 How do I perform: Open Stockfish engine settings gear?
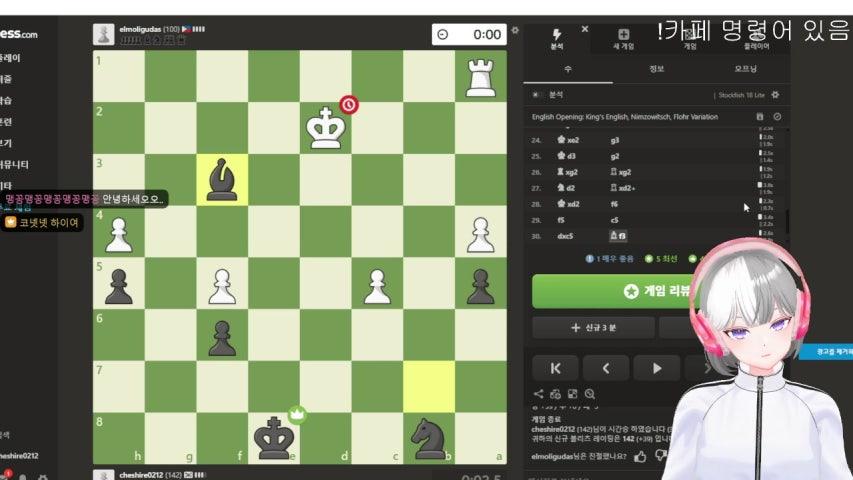pos(775,95)
